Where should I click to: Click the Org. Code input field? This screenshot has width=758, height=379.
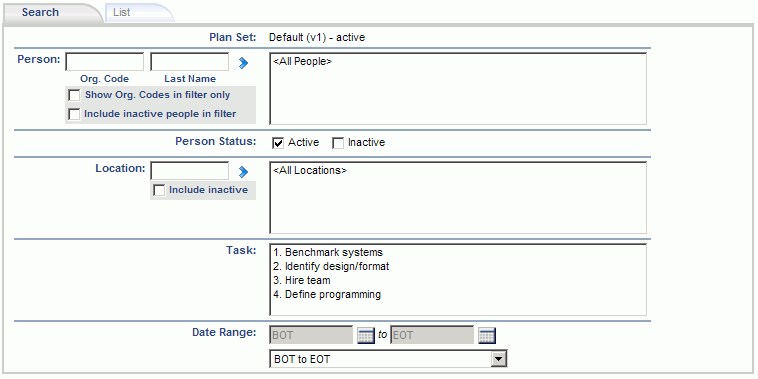tap(104, 62)
